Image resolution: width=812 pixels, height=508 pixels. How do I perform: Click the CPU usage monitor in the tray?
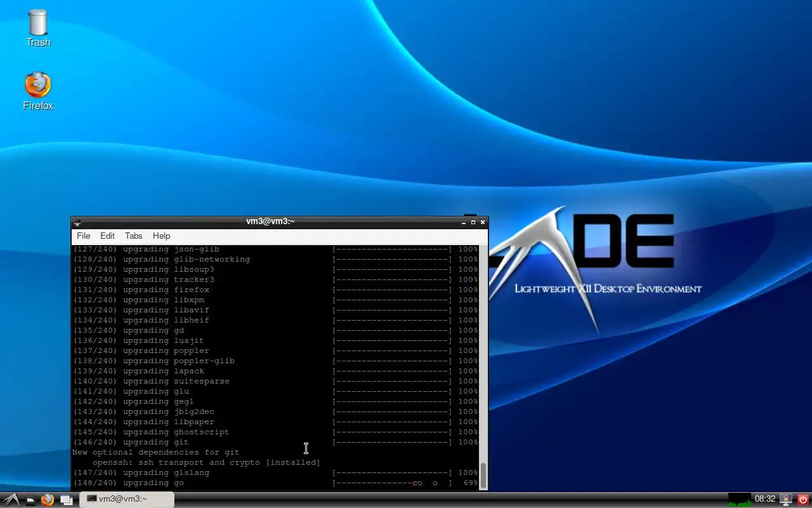pyautogui.click(x=740, y=500)
